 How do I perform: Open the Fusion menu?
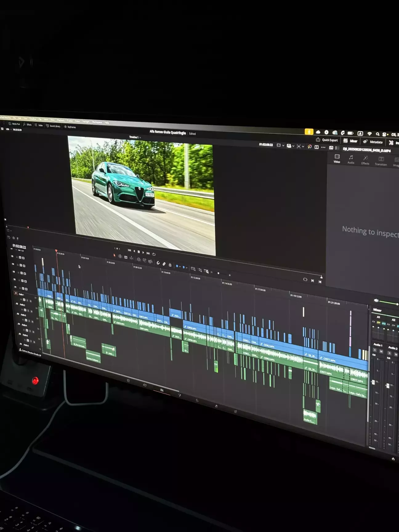(70, 121)
